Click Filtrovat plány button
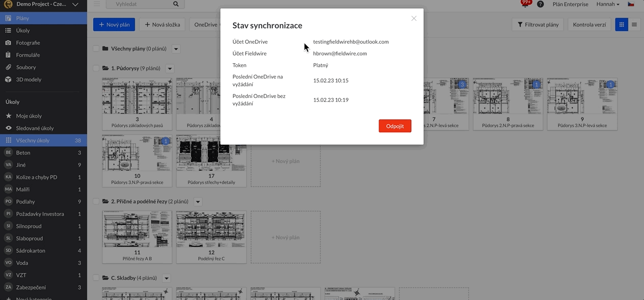The height and width of the screenshot is (300, 644). click(x=538, y=24)
